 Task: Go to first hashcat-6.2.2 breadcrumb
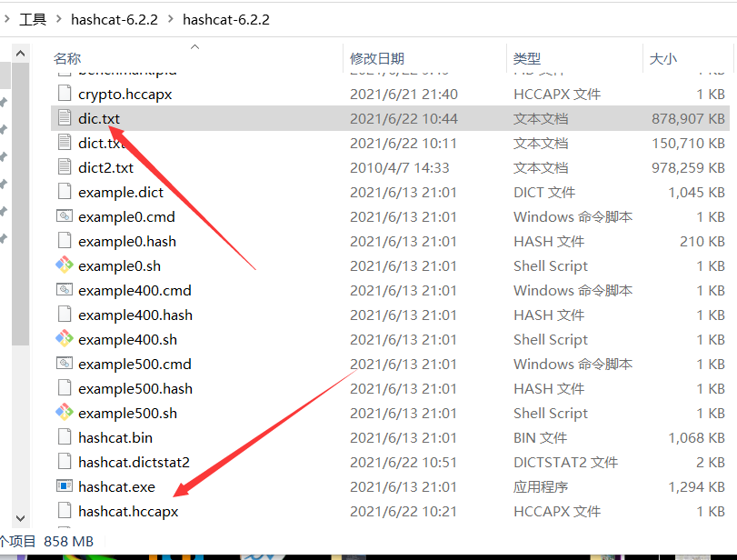click(115, 20)
